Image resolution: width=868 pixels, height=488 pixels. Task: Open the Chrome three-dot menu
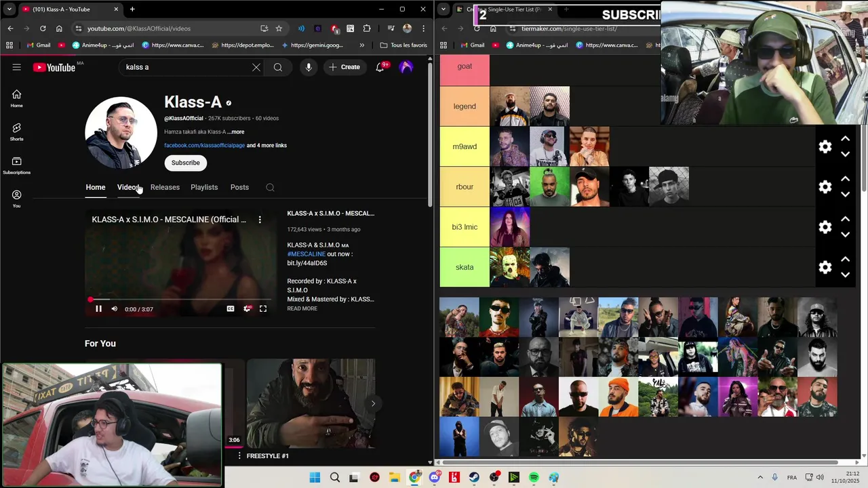click(424, 28)
